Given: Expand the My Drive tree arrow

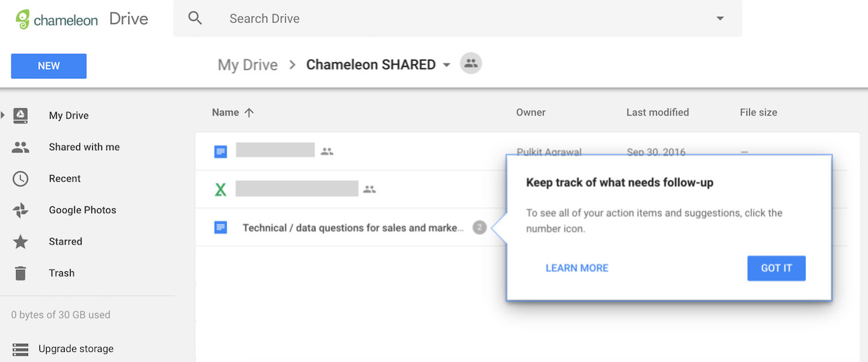Looking at the screenshot, I should (3, 116).
